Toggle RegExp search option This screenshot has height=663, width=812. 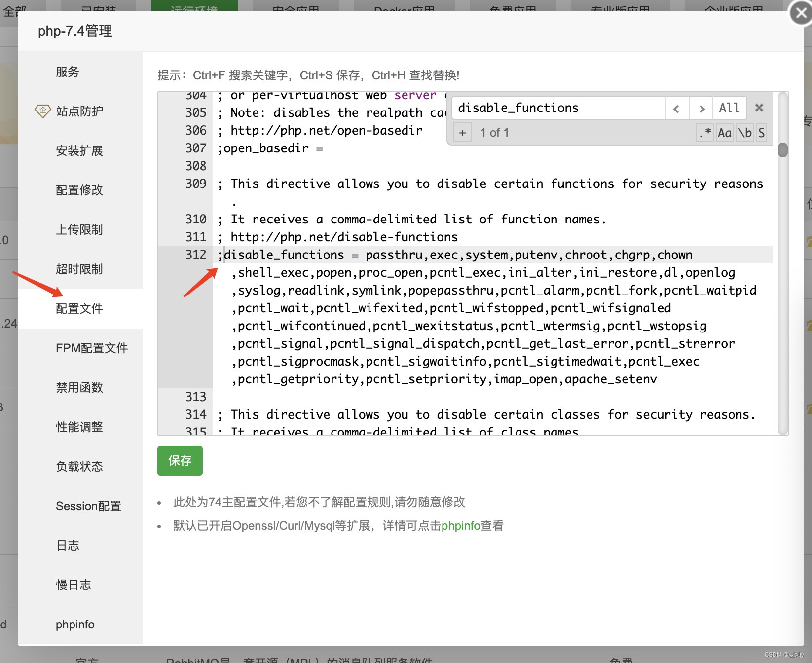tap(705, 133)
